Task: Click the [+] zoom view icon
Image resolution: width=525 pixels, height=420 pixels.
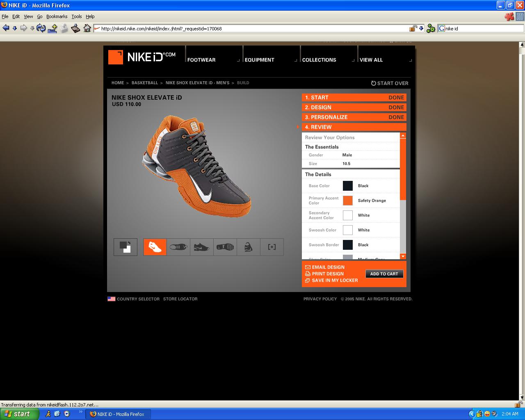Action: point(272,247)
